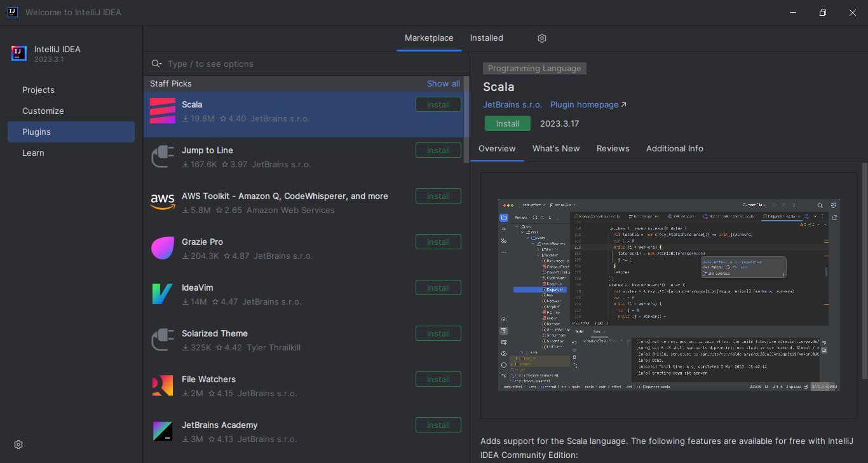Click Amazon Web Services vendor name

coord(290,210)
